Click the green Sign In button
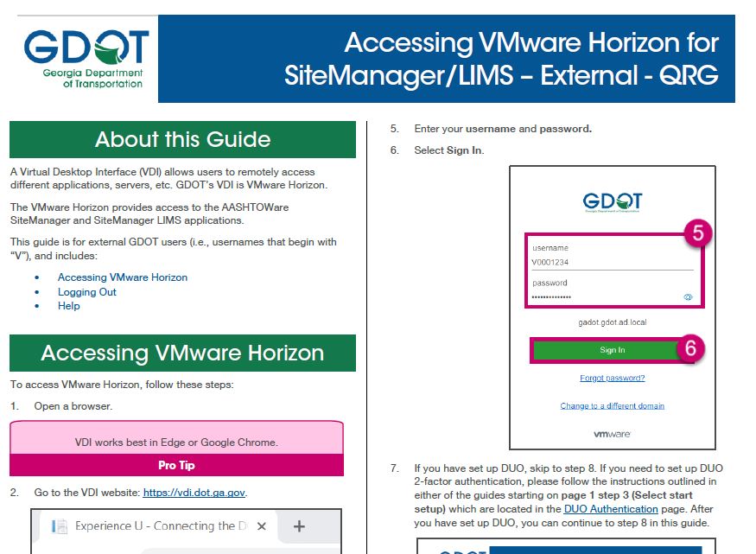Screen dimensions: 756x554 612,350
